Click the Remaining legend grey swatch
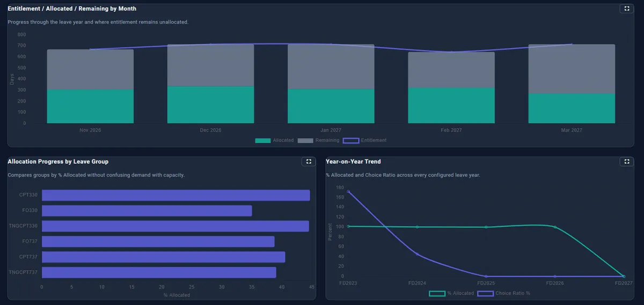644x305 pixels. click(x=305, y=140)
